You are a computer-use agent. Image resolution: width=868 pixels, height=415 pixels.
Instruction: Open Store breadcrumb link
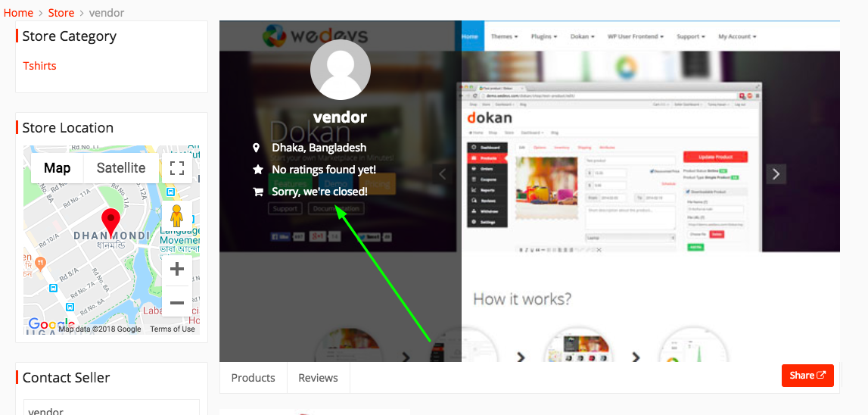coord(61,12)
